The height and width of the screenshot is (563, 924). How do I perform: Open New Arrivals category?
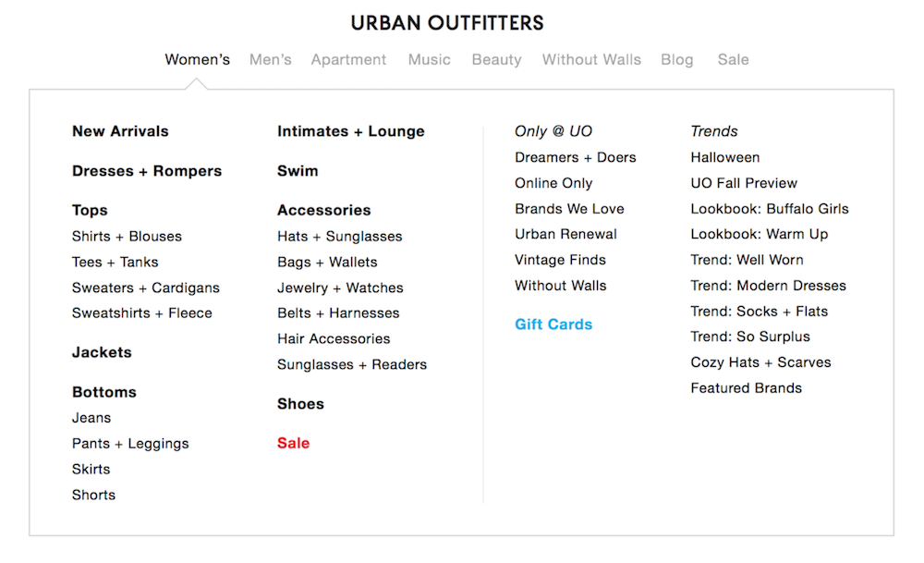point(120,131)
